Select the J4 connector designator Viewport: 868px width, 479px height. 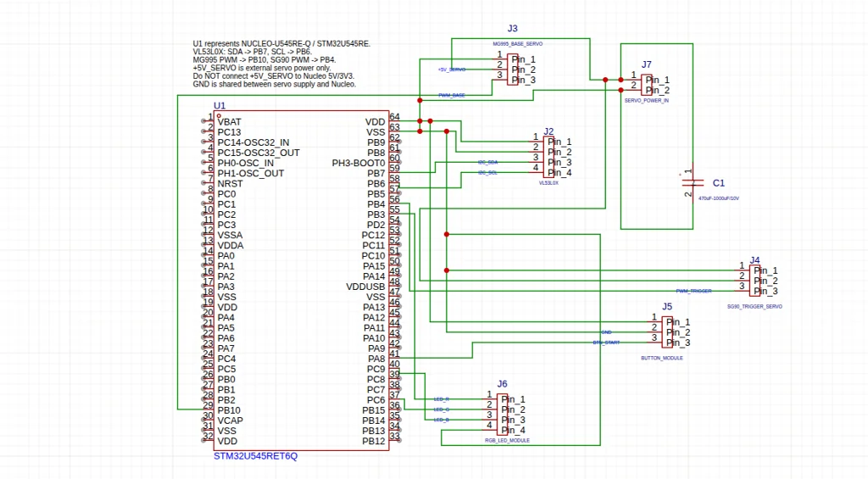coord(755,259)
